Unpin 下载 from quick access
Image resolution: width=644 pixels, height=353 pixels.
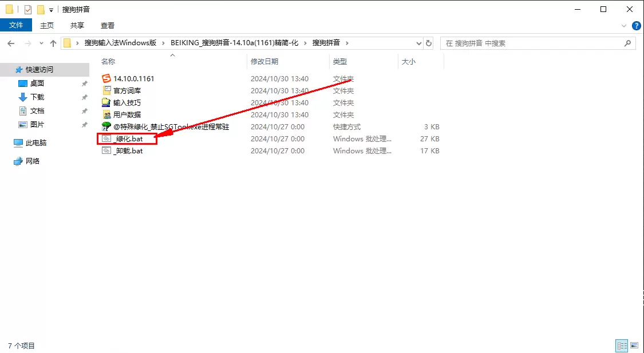[x=85, y=97]
